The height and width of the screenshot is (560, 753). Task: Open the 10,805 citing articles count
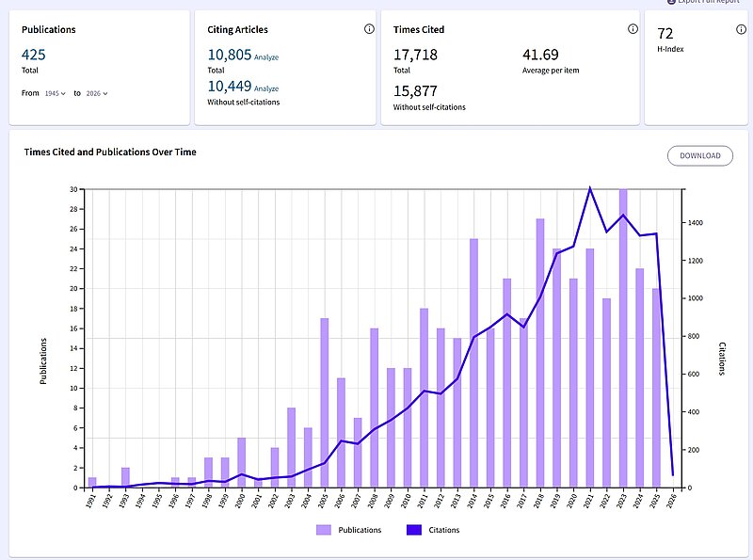pyautogui.click(x=230, y=56)
